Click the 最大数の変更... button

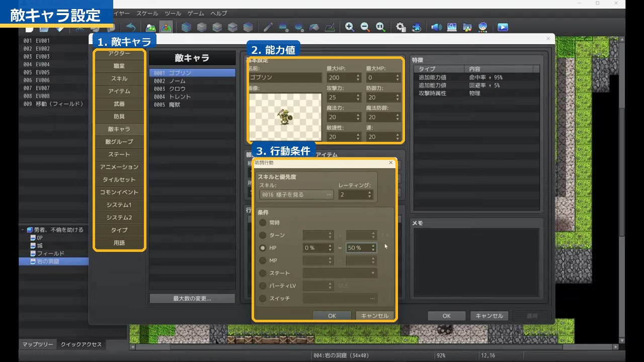(192, 298)
